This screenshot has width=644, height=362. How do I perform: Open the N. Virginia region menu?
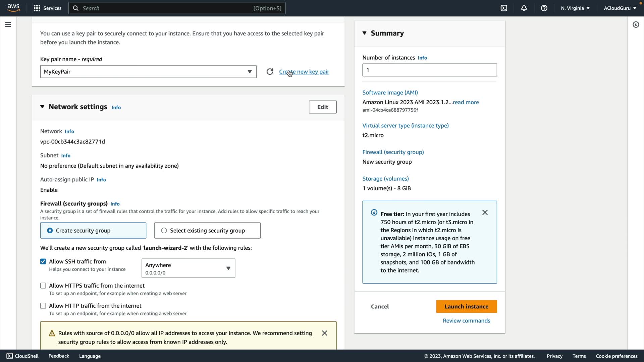[575, 8]
